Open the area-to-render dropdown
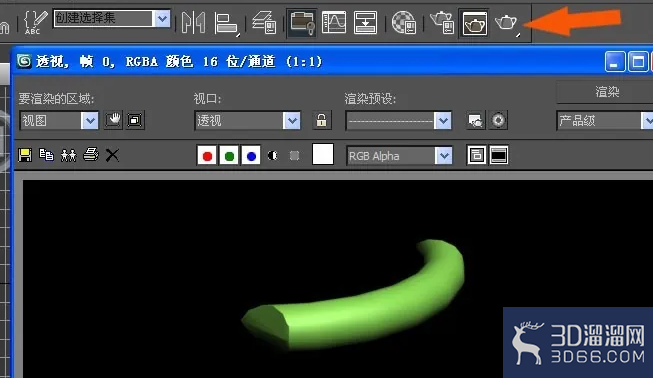This screenshot has height=378, width=653. point(59,121)
